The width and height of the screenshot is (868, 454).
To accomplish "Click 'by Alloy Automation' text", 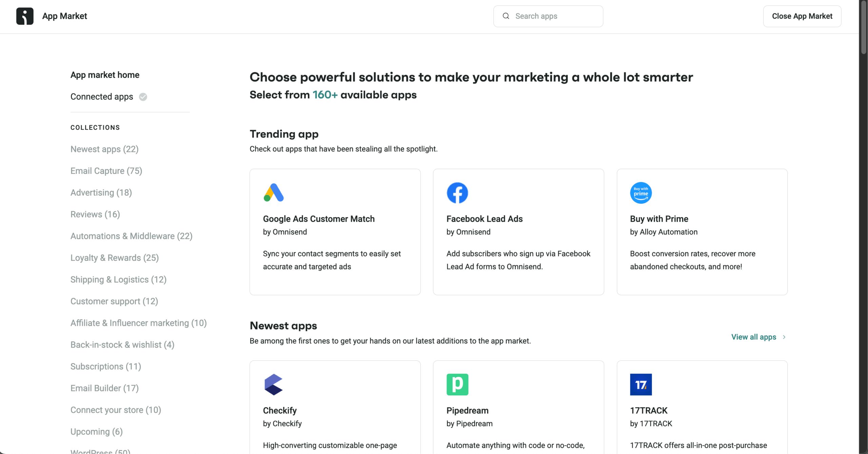I will pyautogui.click(x=664, y=232).
